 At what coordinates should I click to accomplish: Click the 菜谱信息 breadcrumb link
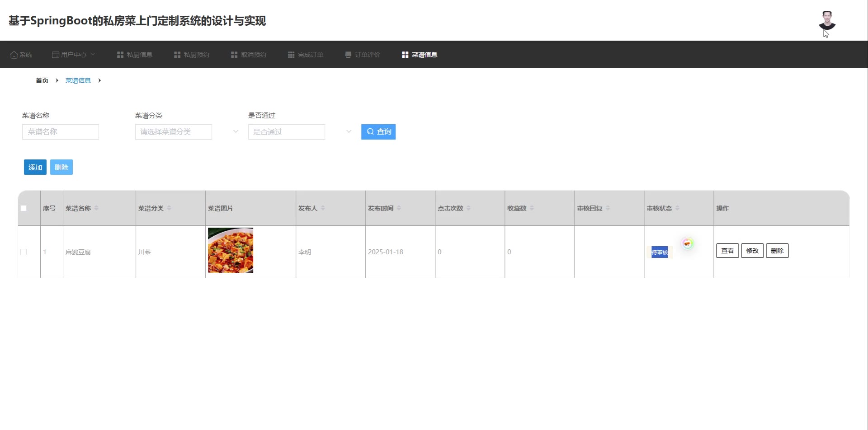click(x=78, y=80)
